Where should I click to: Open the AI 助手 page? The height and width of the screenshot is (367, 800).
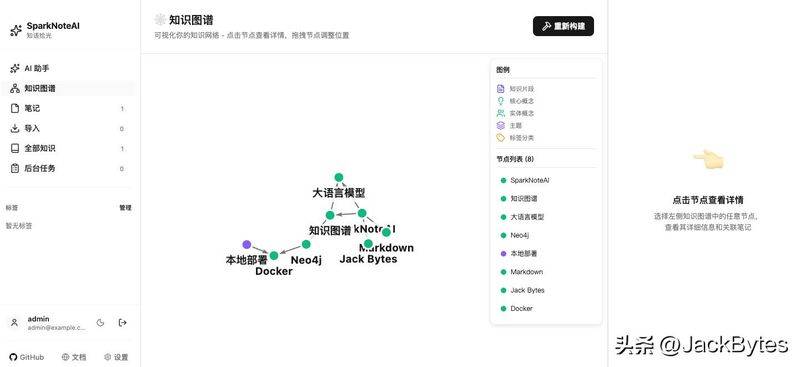click(68, 68)
